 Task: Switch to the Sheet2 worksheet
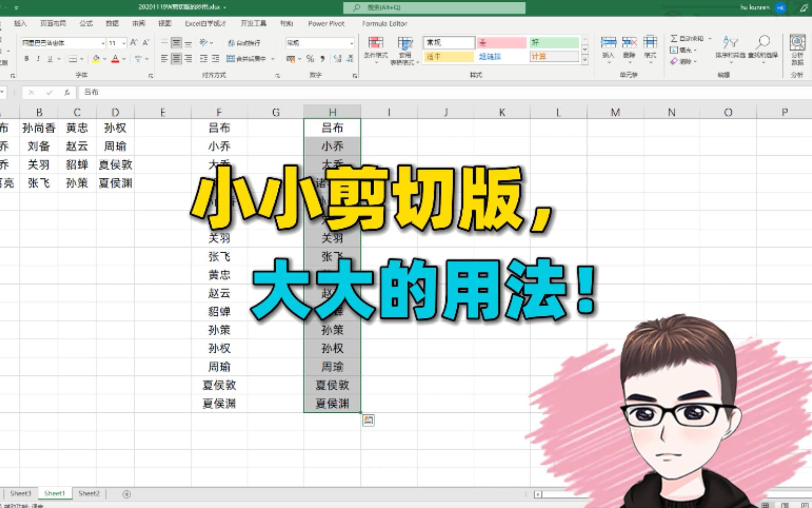pos(89,494)
